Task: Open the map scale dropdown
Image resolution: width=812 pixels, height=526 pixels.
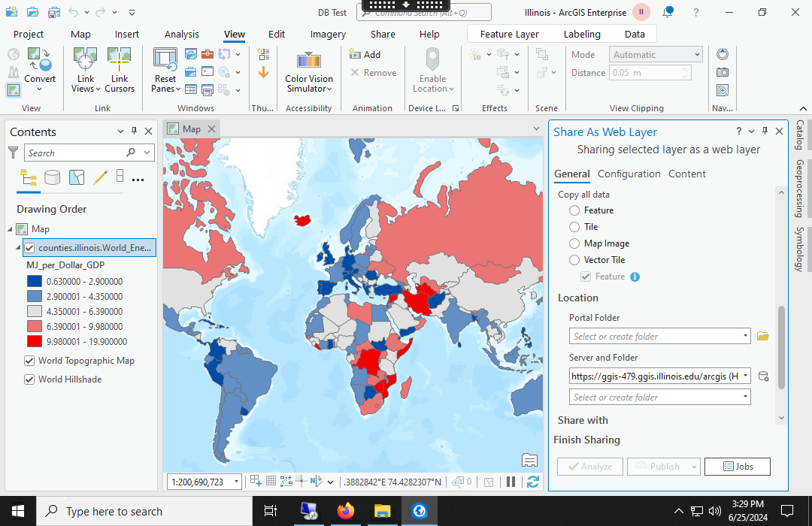Action: point(236,482)
